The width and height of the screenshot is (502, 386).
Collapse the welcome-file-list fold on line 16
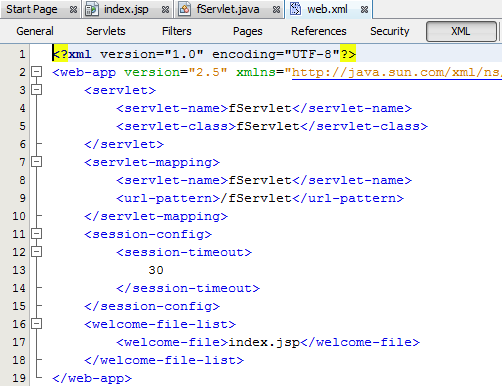click(36, 324)
